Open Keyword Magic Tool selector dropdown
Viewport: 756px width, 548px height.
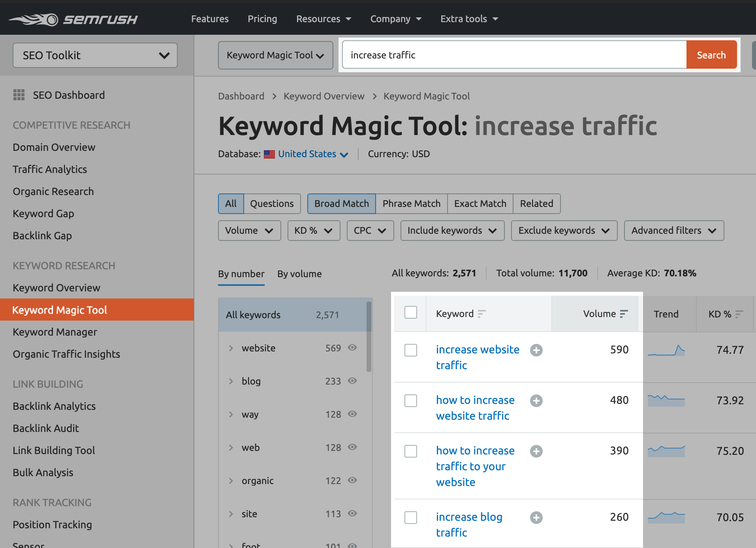click(x=275, y=55)
